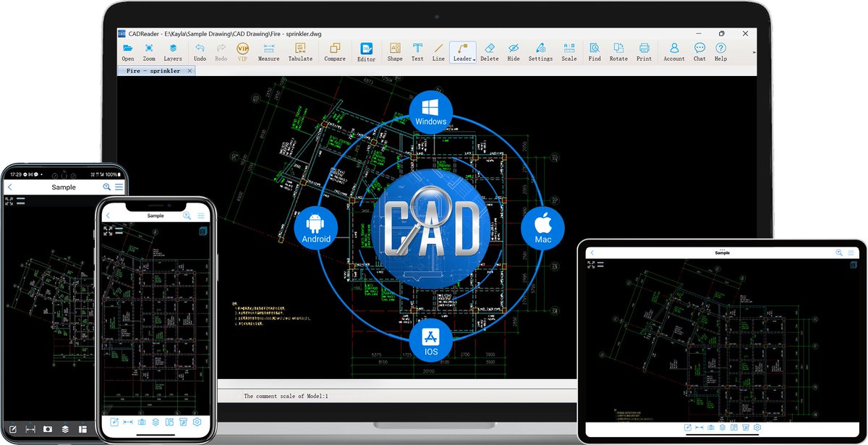Go back on the Android phone Sample screen
This screenshot has width=868, height=445.
[x=9, y=187]
